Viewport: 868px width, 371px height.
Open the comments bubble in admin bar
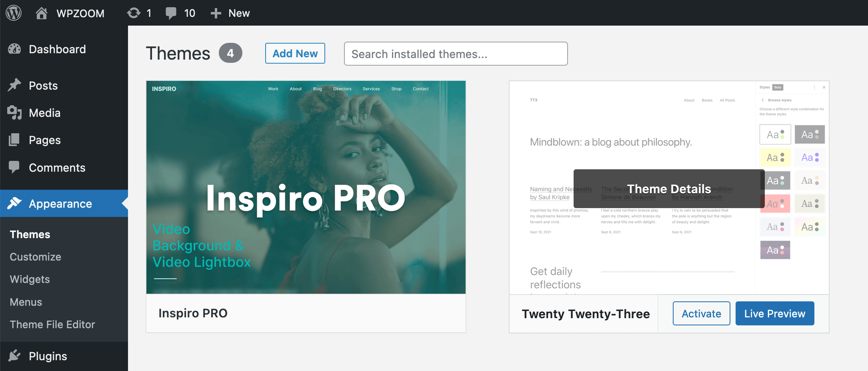171,13
